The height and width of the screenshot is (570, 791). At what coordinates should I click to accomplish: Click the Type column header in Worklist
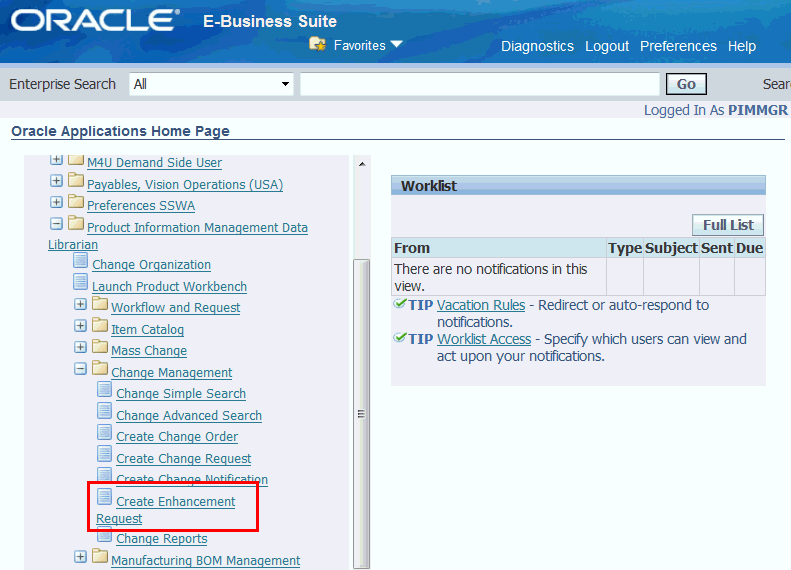pyautogui.click(x=625, y=248)
